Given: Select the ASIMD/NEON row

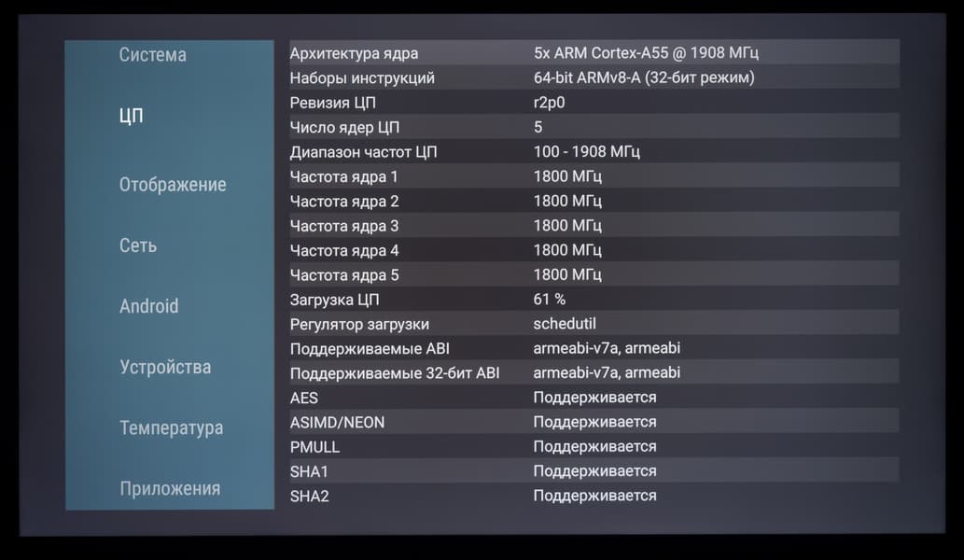Looking at the screenshot, I should point(594,422).
